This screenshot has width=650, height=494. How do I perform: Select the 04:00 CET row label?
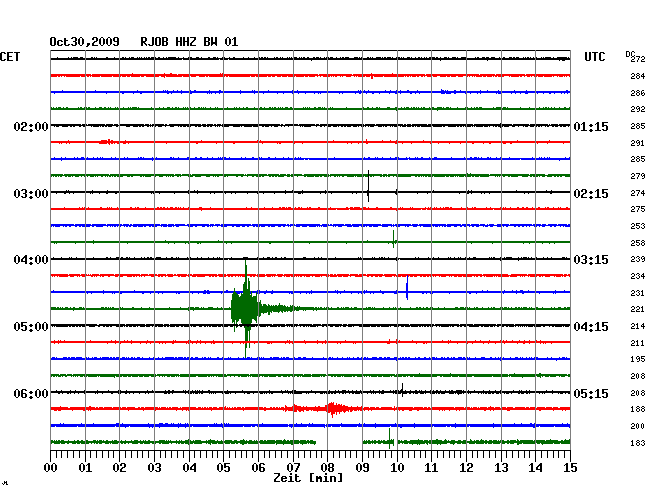point(31,260)
